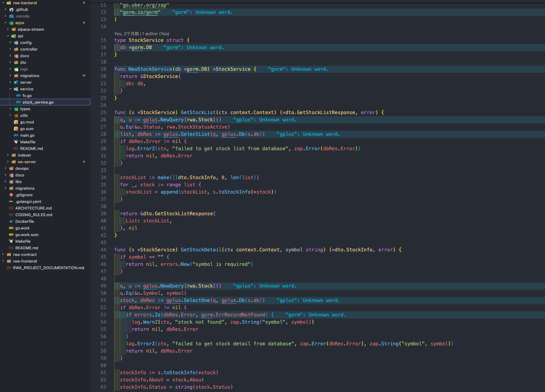Click the docs folder icon under api
The image size is (545, 392).
[16, 56]
